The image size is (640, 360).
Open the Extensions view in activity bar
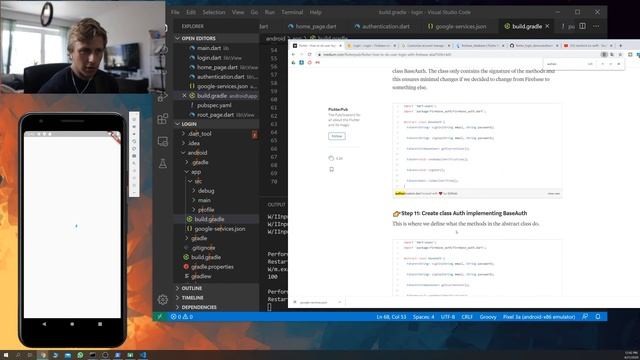(x=162, y=119)
